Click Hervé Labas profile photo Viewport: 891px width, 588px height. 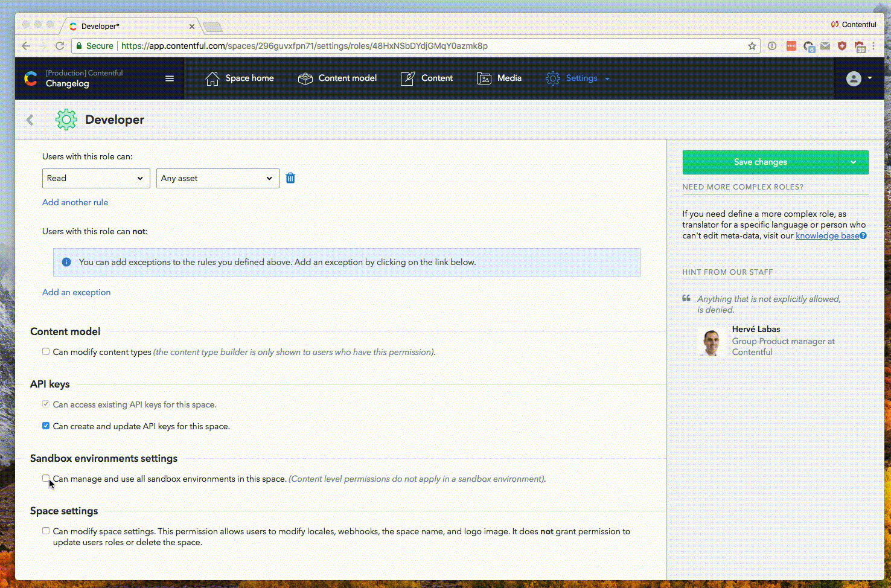[x=711, y=342]
